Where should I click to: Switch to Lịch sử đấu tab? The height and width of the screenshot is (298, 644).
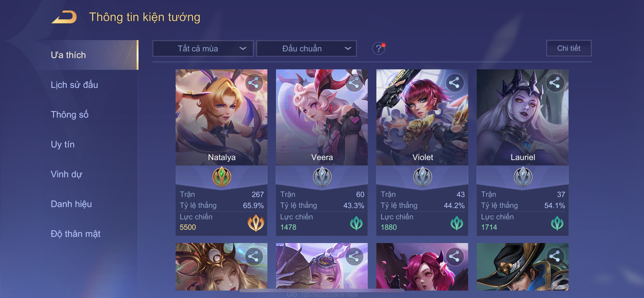tap(74, 85)
